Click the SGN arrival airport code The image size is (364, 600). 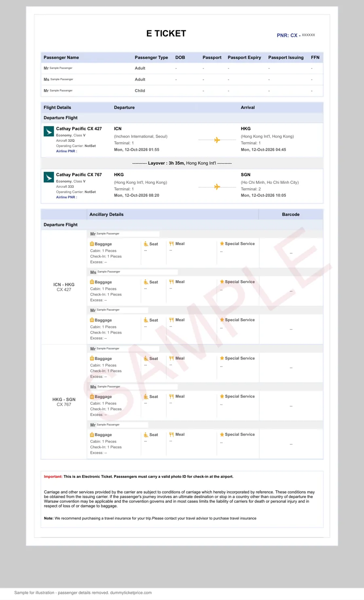[x=245, y=175]
